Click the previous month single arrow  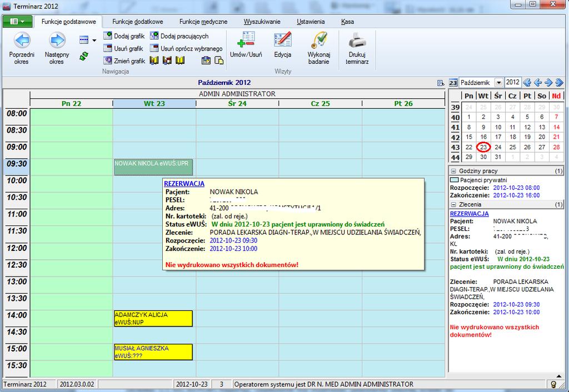pyautogui.click(x=538, y=83)
